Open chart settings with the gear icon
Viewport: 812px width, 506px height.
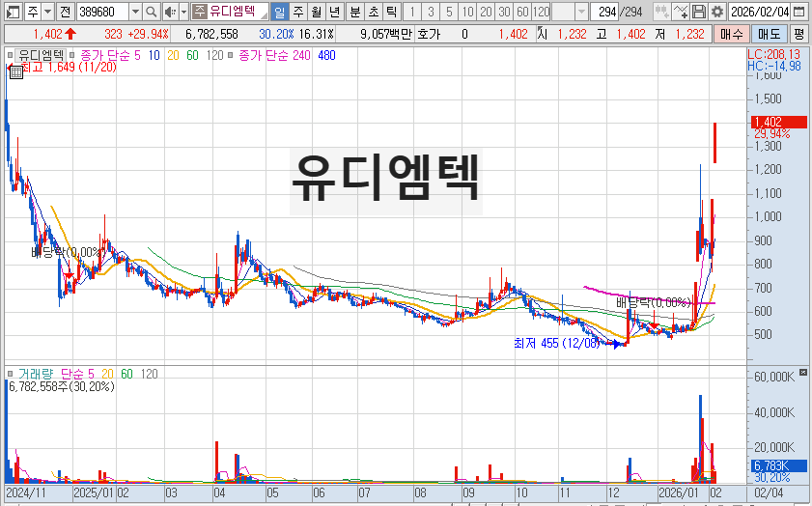pyautogui.click(x=717, y=12)
